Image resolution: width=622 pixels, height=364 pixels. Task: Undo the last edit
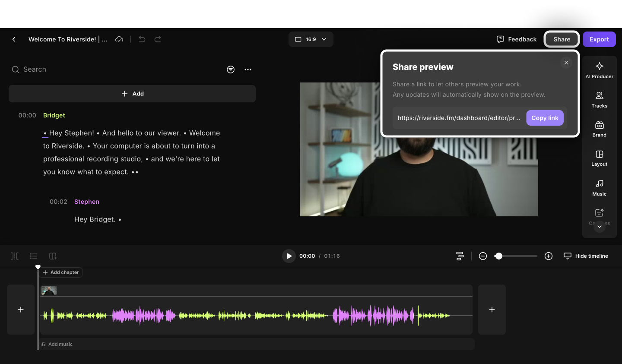[142, 39]
